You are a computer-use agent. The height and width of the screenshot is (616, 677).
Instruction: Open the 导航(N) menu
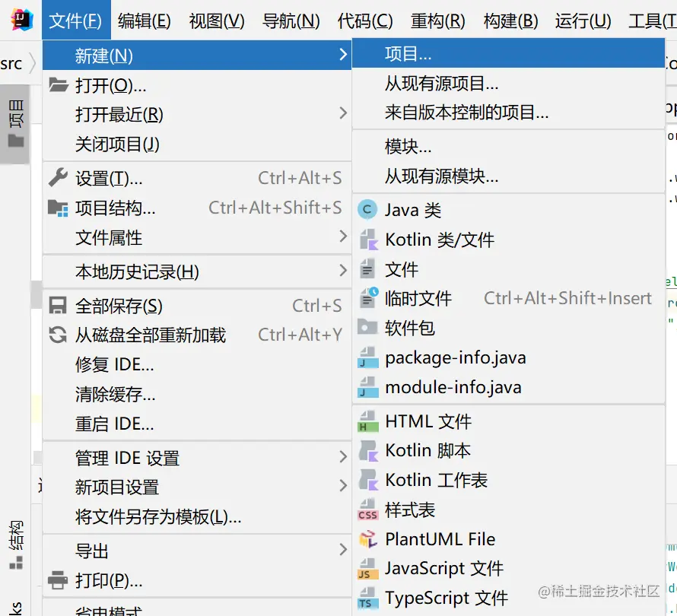[291, 21]
